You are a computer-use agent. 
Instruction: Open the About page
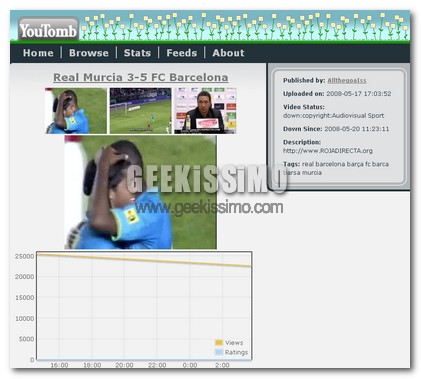(228, 53)
